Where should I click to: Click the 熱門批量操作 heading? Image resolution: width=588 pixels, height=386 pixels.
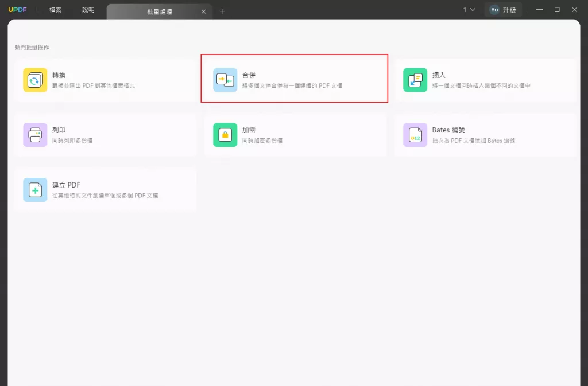click(32, 48)
